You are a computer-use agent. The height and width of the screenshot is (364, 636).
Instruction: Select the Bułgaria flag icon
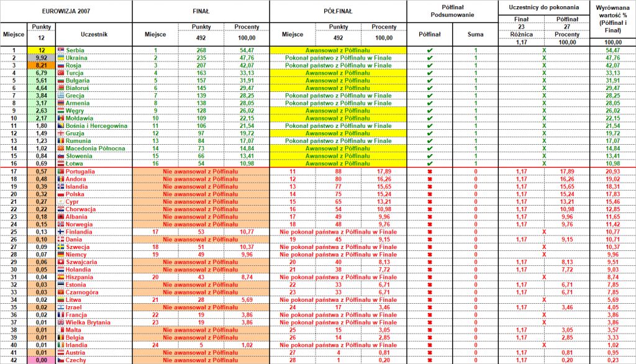click(61, 80)
